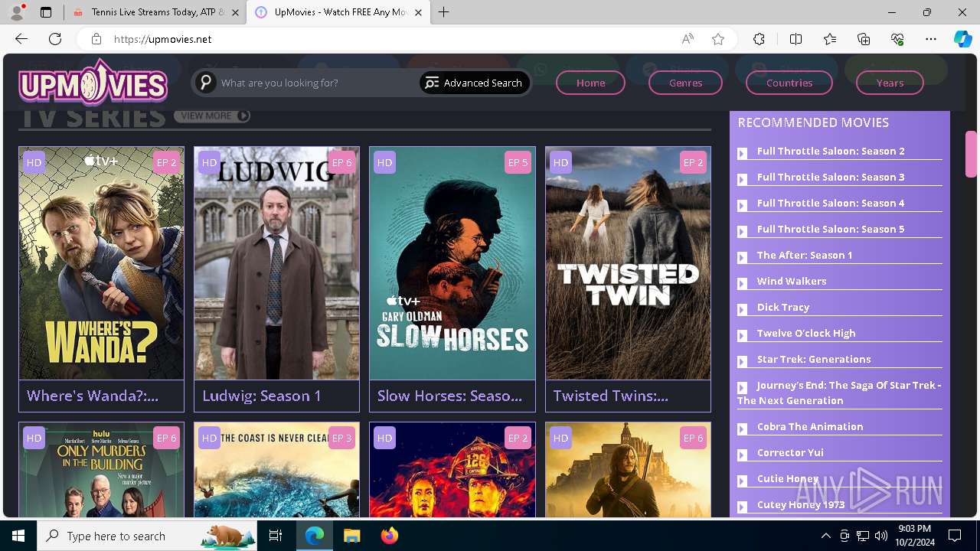Open Full Throttle Saloon: Season 2
Screen dimensions: 980x551
(x=831, y=151)
